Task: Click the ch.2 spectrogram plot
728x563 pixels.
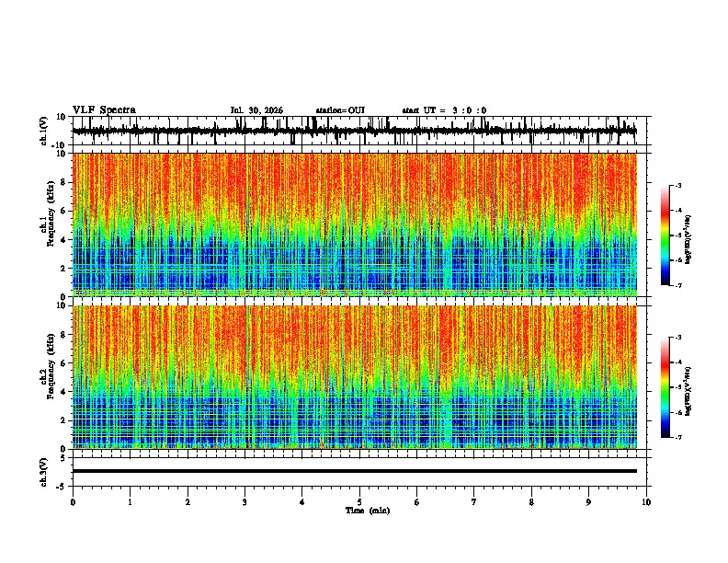Action: (355, 377)
